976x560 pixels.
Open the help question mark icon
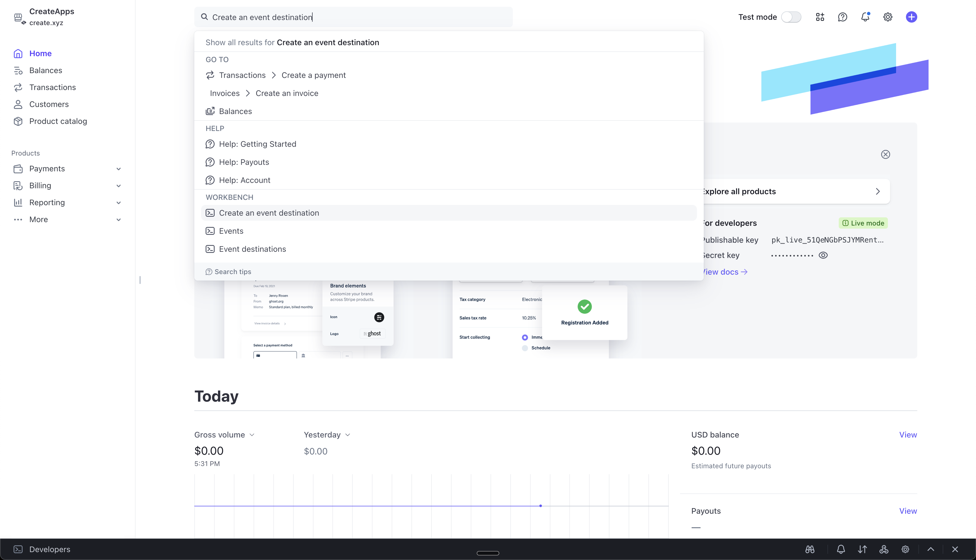tap(842, 17)
